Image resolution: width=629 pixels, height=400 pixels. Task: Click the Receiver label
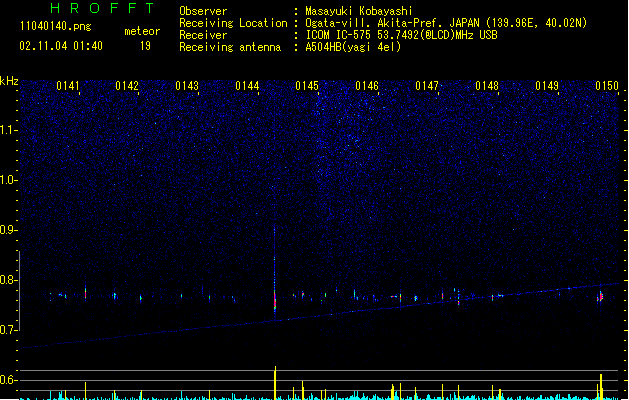point(203,35)
